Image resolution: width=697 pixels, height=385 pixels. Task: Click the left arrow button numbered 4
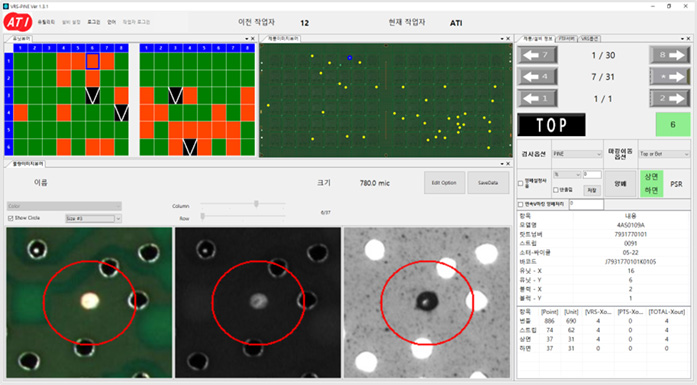[537, 77]
